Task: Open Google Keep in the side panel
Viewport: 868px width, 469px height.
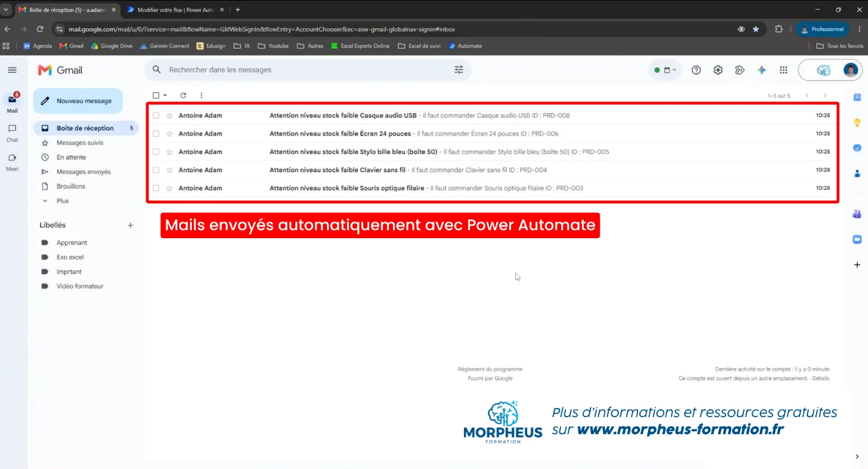Action: (857, 123)
